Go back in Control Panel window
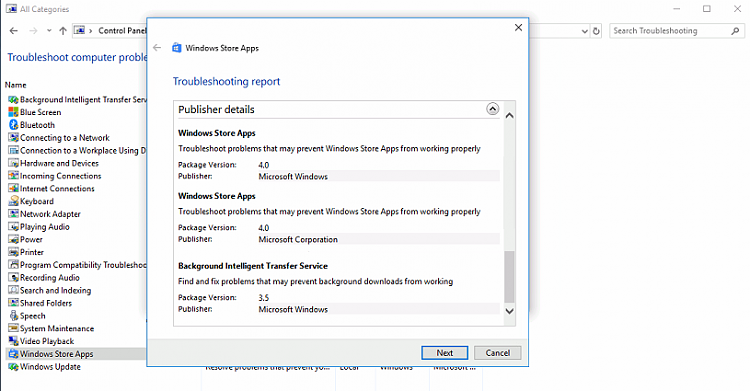 pos(14,31)
